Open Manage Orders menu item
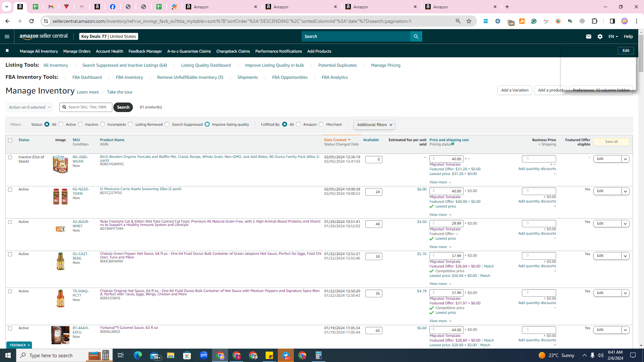This screenshot has height=362, width=644. point(77,51)
